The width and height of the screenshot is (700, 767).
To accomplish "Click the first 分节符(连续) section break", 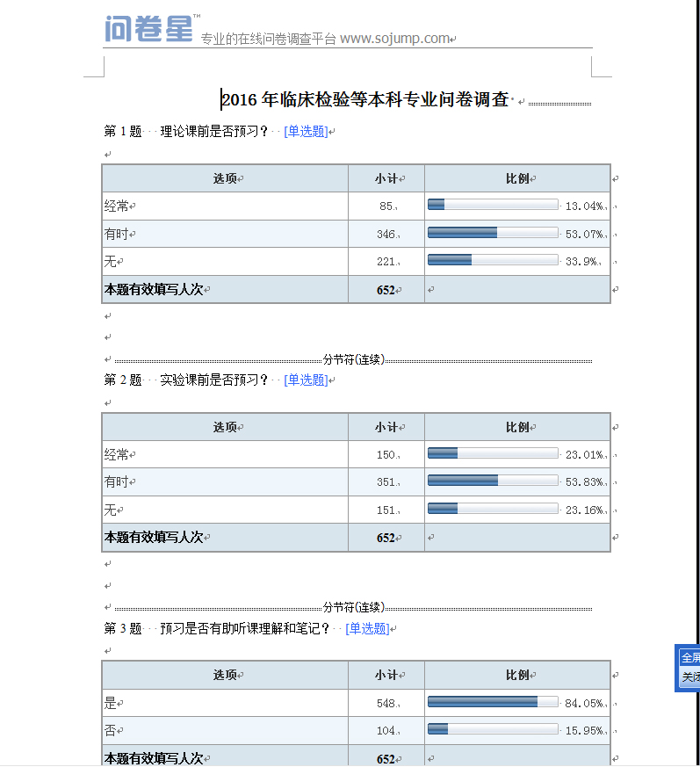I will (x=353, y=359).
